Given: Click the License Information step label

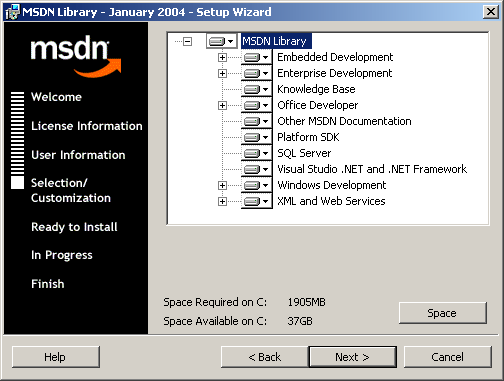Looking at the screenshot, I should click(87, 126).
